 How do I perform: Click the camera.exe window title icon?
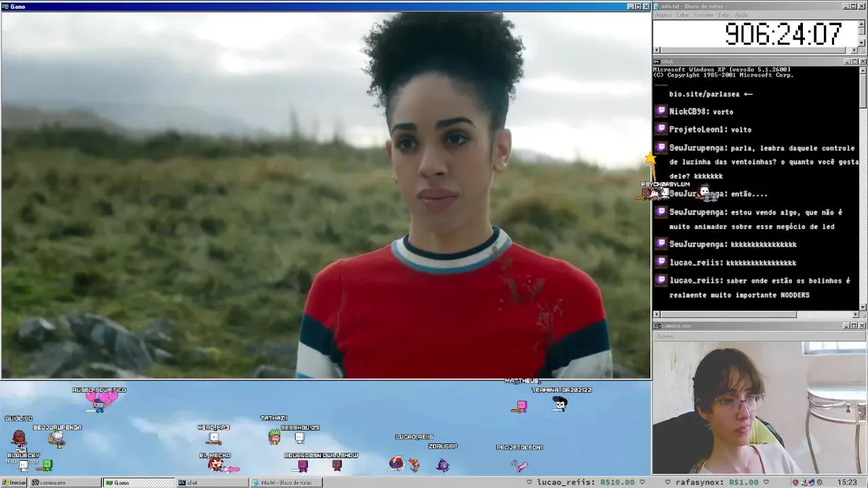coord(657,326)
